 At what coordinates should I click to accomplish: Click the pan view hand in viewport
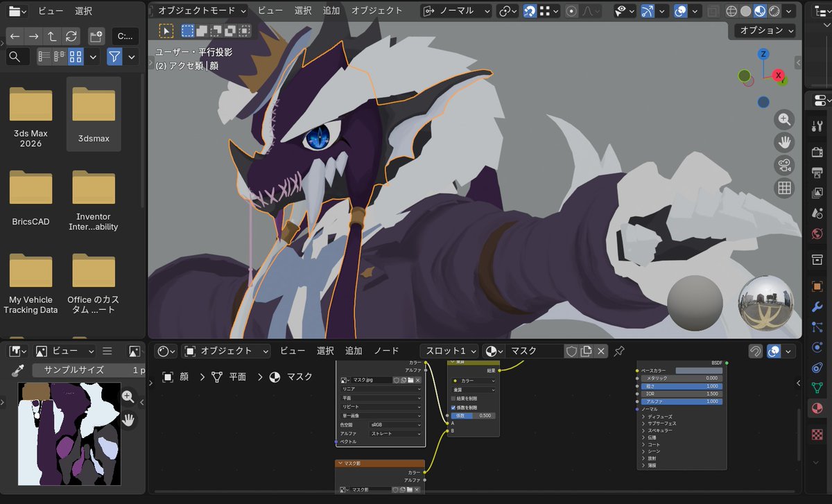point(784,142)
